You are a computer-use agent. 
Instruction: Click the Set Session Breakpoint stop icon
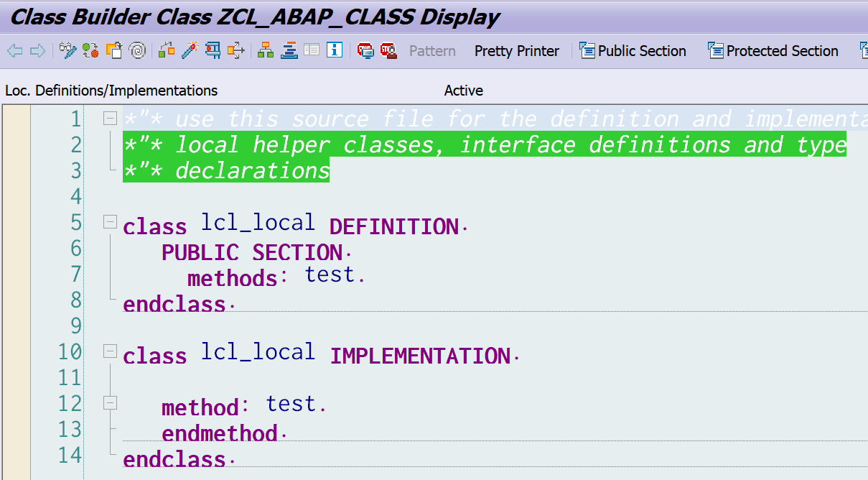365,50
